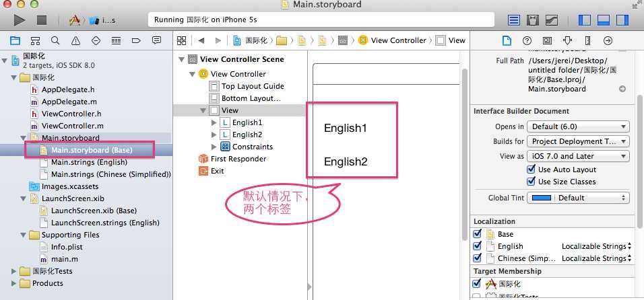Image resolution: width=644 pixels, height=300 pixels.
Task: Uncheck 国际化 target membership
Action: click(477, 283)
